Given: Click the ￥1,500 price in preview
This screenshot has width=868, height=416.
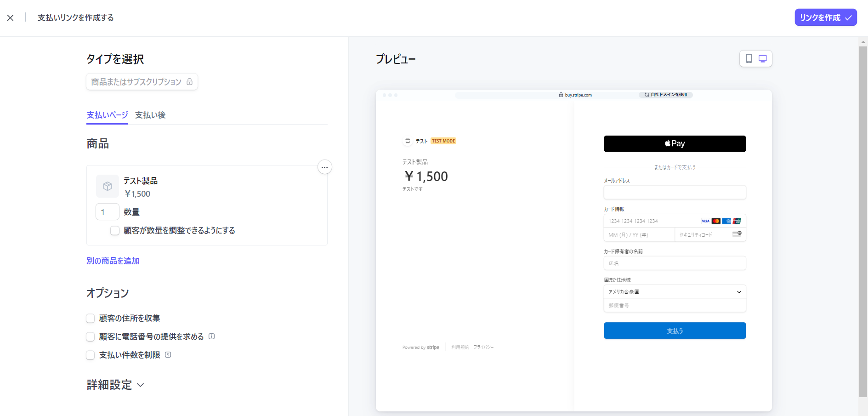Looking at the screenshot, I should [x=426, y=177].
